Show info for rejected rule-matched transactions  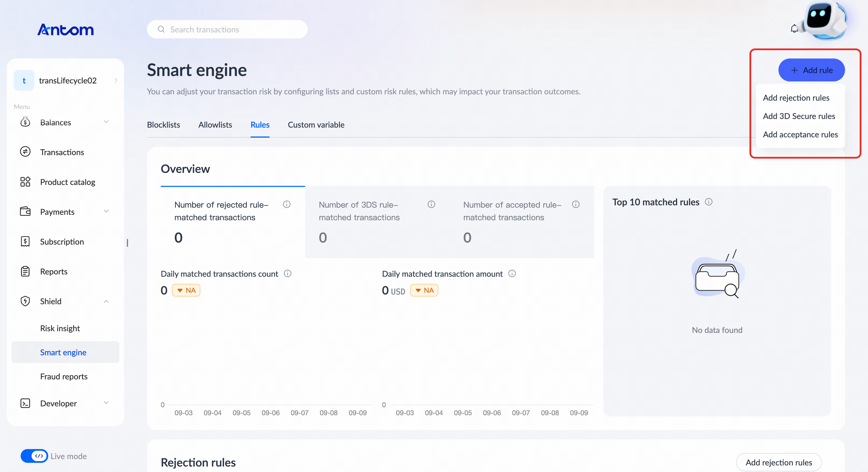click(287, 204)
